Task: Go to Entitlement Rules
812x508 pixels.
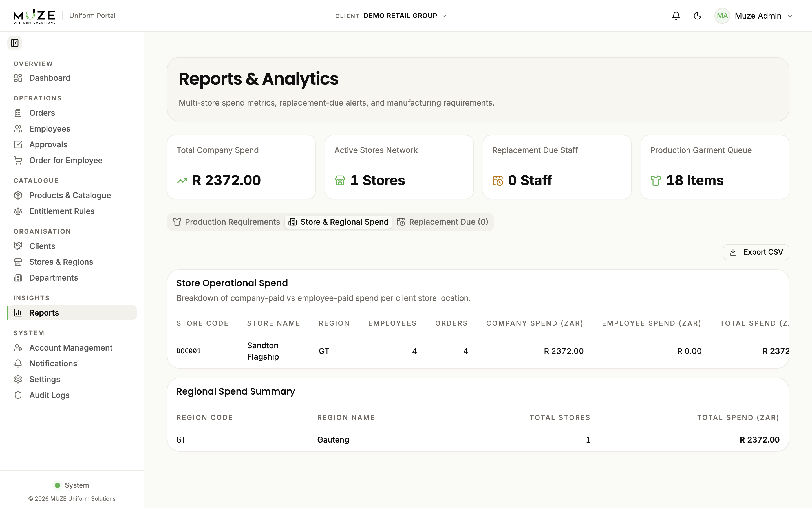Action: (x=72, y=211)
